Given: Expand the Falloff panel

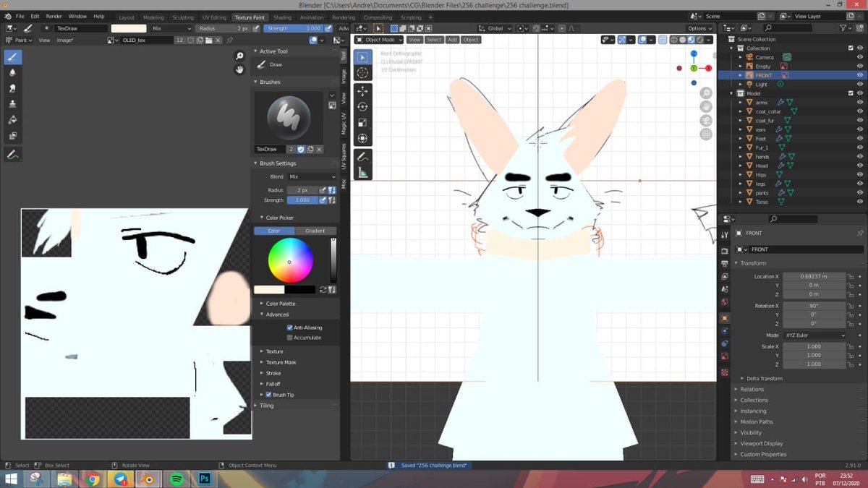Looking at the screenshot, I should (x=273, y=384).
